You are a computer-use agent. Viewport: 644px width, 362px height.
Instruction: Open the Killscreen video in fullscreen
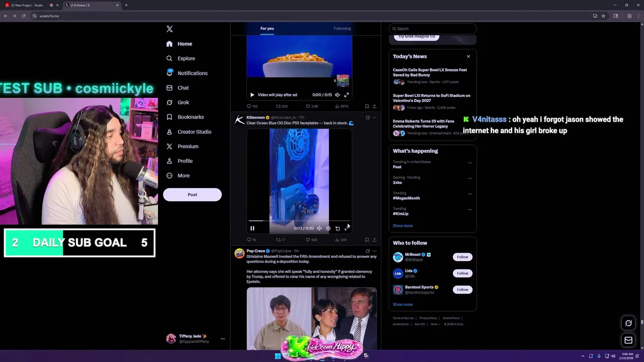click(347, 228)
